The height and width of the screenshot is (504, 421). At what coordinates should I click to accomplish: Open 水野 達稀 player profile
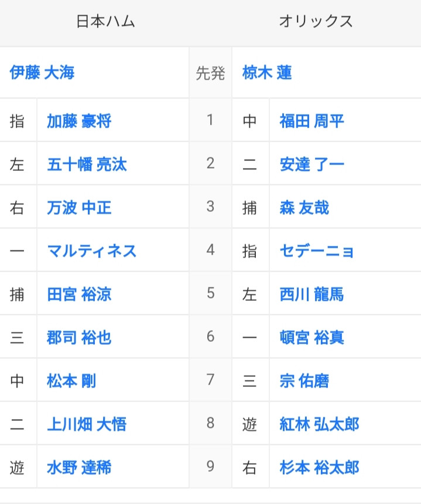click(x=79, y=467)
